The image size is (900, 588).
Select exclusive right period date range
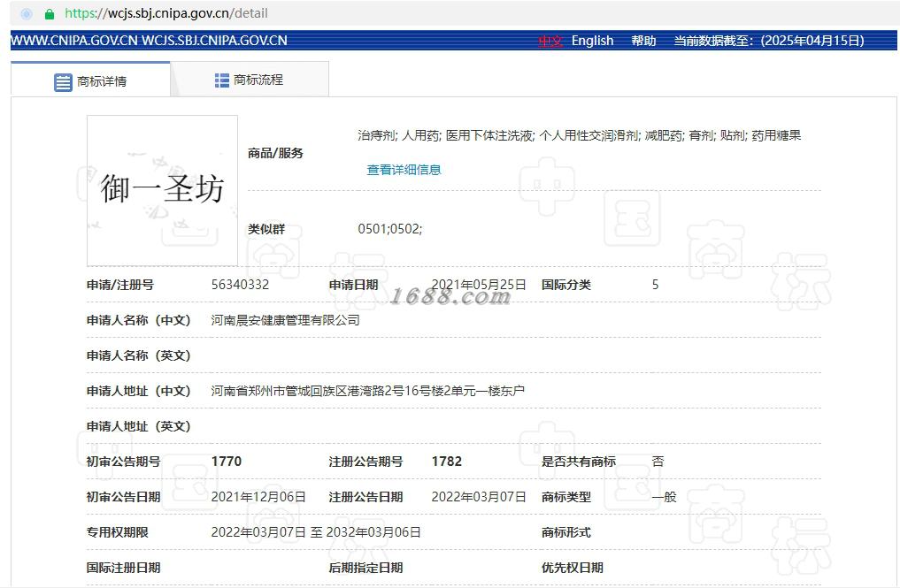[x=316, y=532]
